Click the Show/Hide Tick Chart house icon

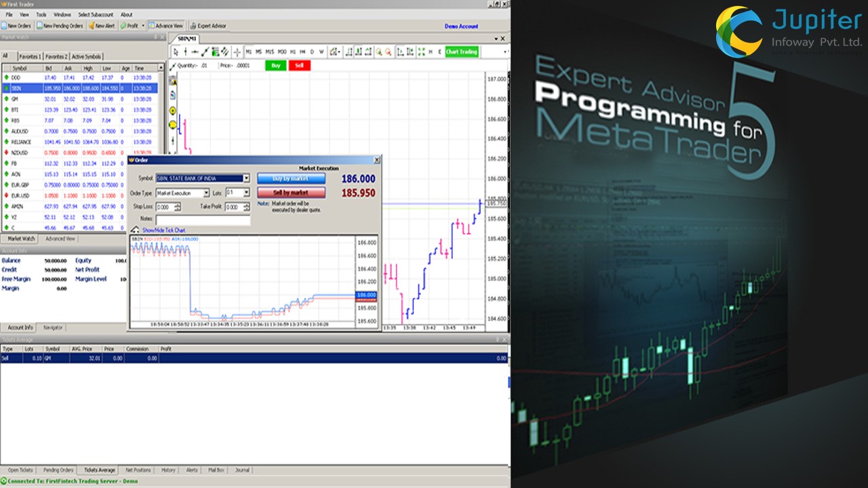(134, 230)
